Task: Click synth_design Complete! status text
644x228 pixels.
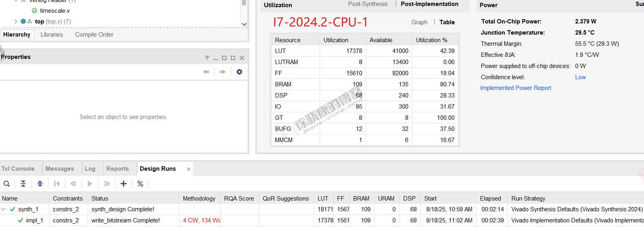Action: point(123,209)
